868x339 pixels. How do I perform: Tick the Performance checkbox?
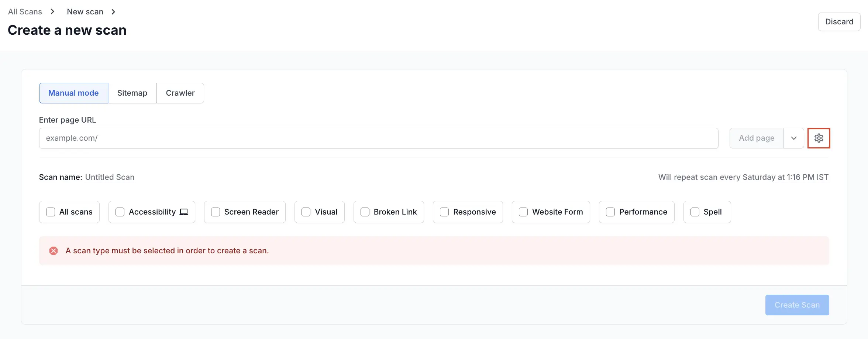click(610, 212)
